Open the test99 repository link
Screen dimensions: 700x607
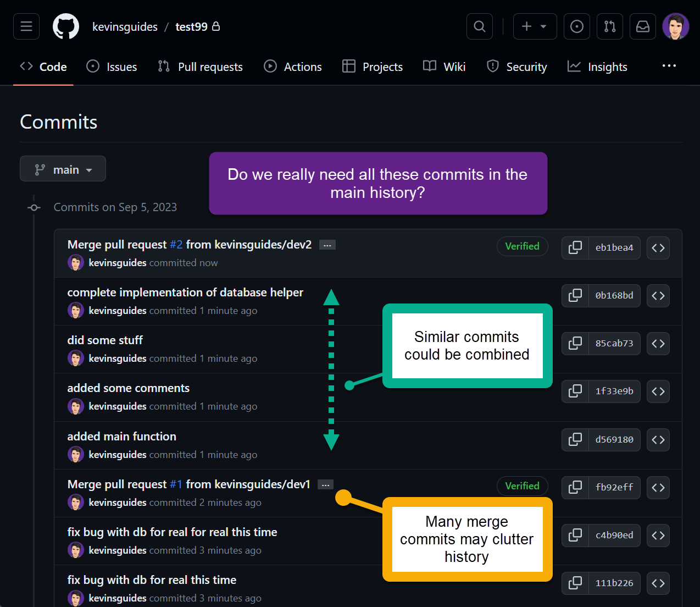point(191,26)
